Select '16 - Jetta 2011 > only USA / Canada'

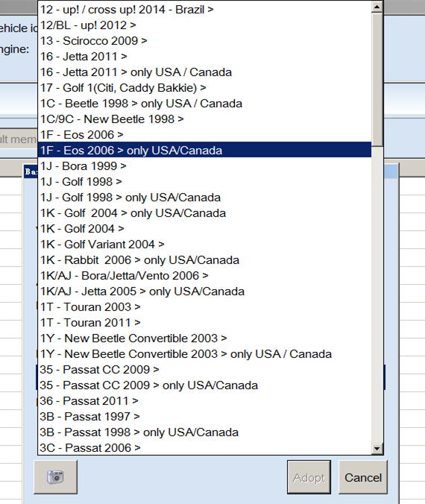(x=204, y=72)
